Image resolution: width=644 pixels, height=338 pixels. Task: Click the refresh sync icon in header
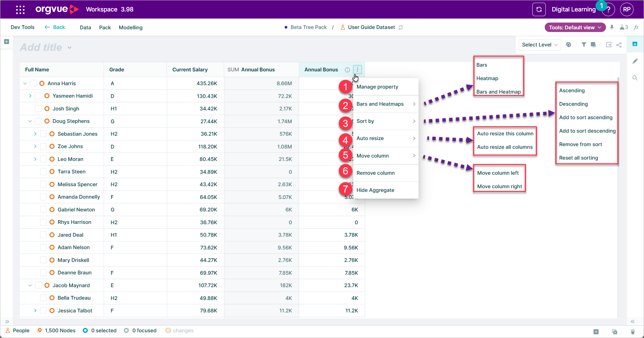point(539,9)
